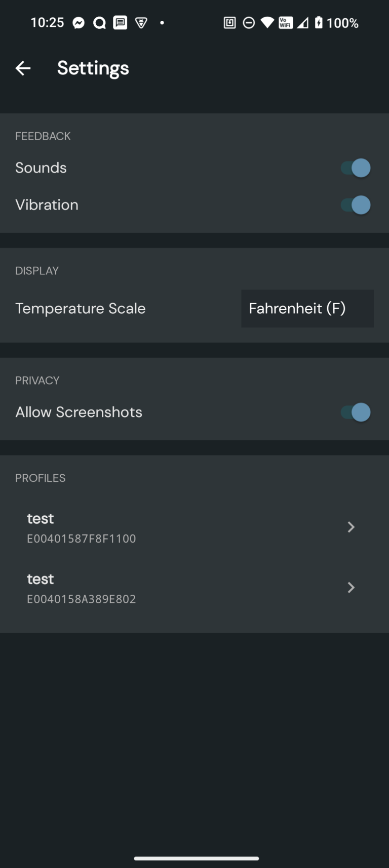This screenshot has width=389, height=868.
Task: Open the first test profile entry
Action: click(81, 527)
